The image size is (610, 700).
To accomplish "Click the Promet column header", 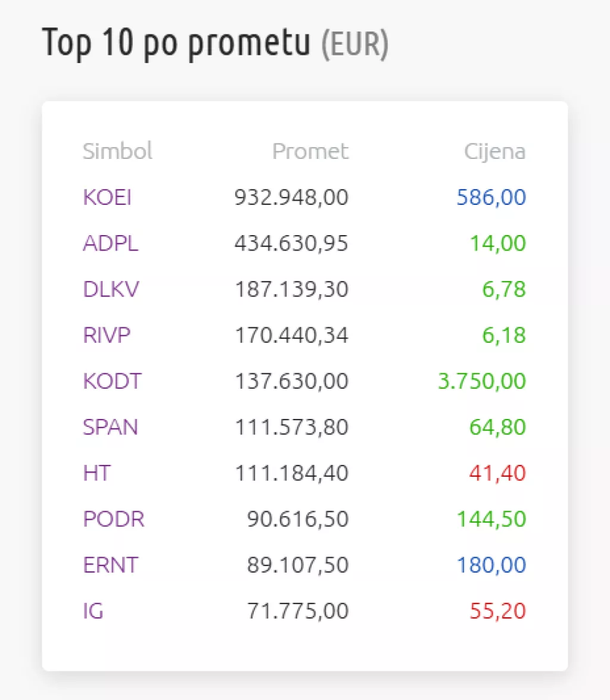I will click(310, 151).
